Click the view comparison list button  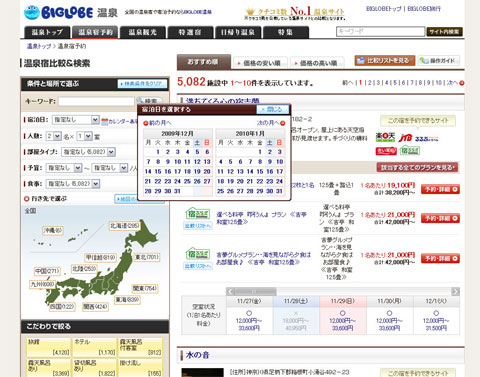pos(385,61)
